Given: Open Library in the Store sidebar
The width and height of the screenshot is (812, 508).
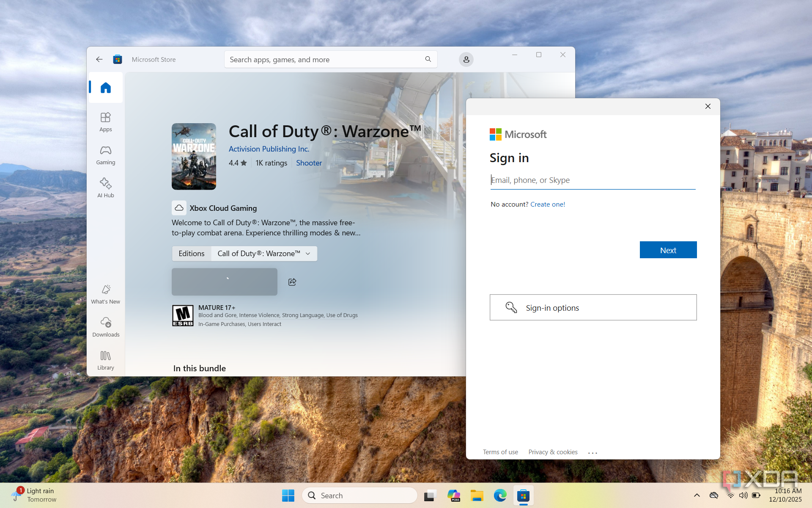Looking at the screenshot, I should tap(106, 360).
